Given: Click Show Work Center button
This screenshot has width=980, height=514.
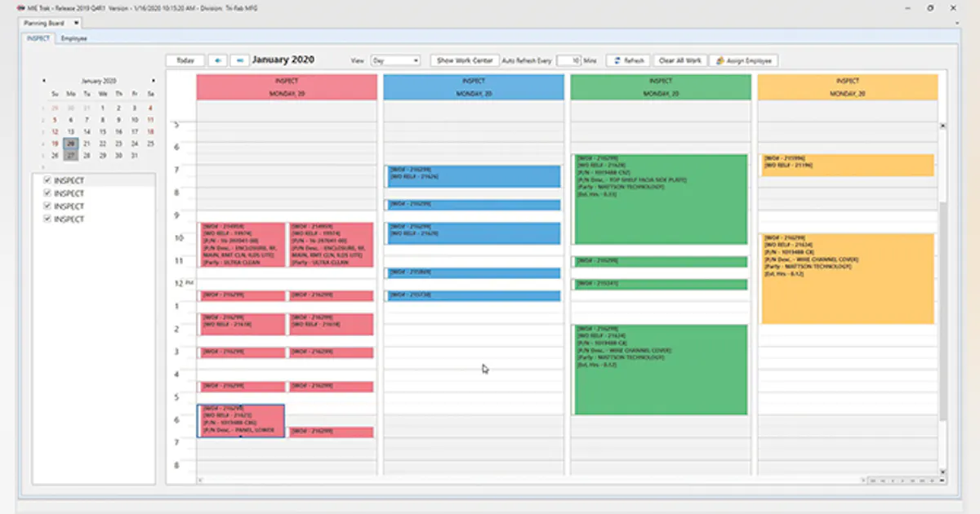Looking at the screenshot, I should [x=465, y=60].
